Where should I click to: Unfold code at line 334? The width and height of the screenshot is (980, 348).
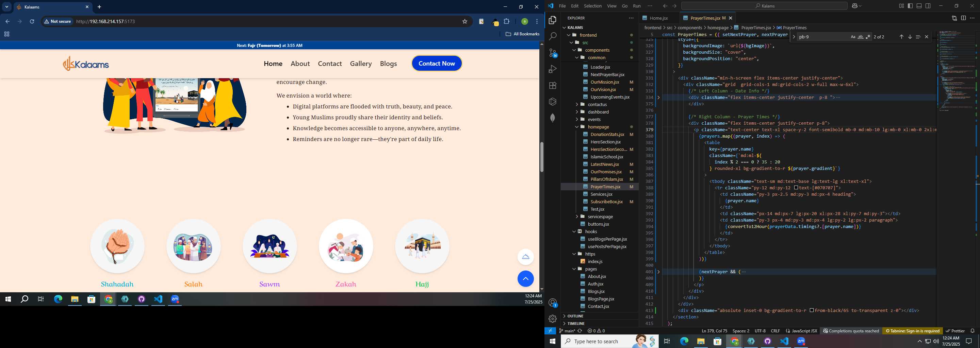click(x=658, y=98)
